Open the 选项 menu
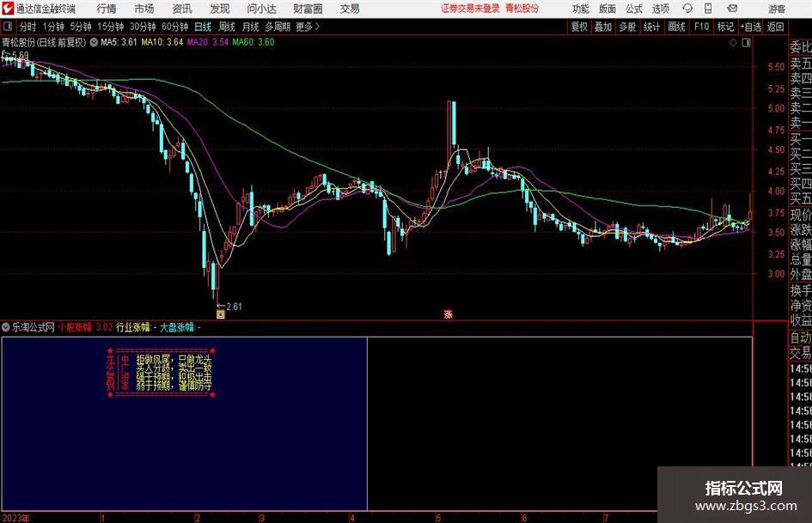812x523 pixels. point(660,9)
